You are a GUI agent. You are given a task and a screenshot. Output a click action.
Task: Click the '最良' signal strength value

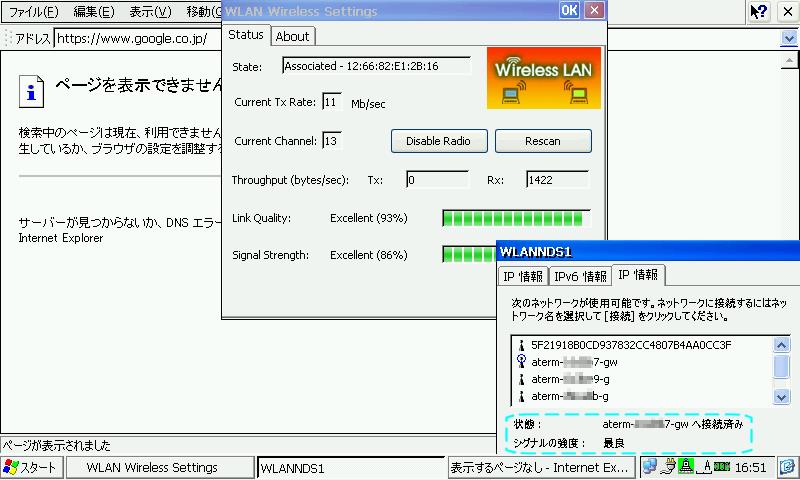pos(614,443)
